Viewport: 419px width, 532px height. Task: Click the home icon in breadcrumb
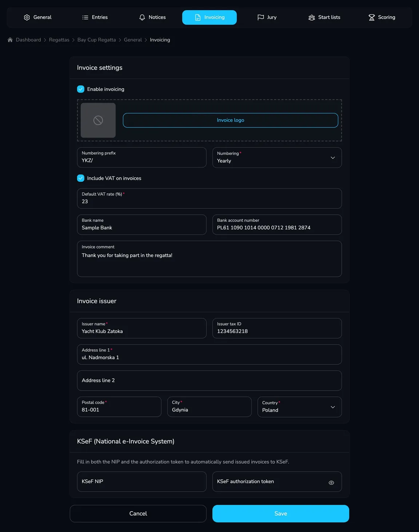[x=10, y=40]
